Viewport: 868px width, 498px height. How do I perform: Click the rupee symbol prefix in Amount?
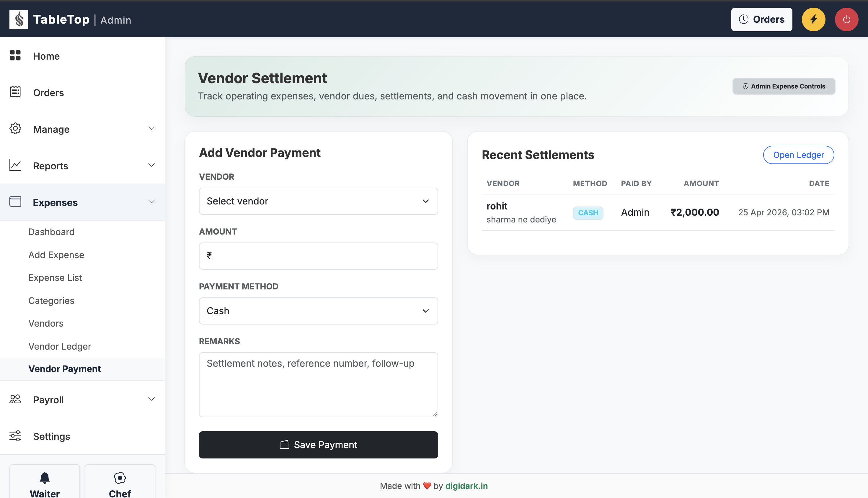tap(209, 255)
